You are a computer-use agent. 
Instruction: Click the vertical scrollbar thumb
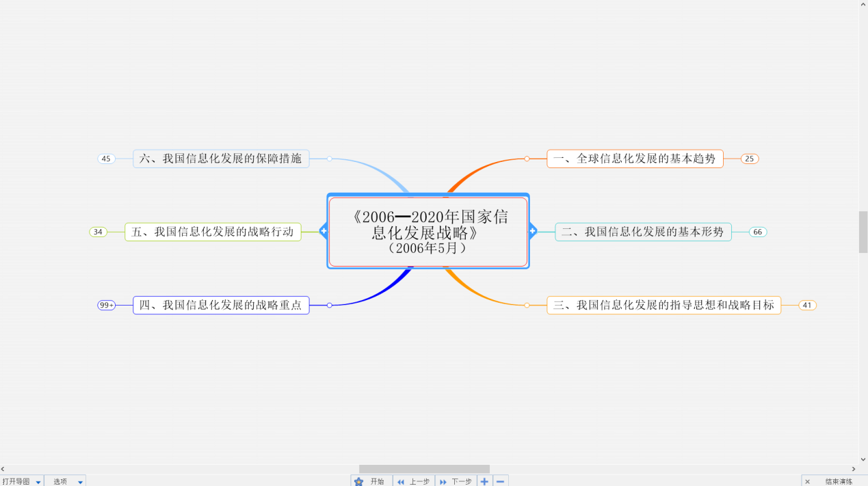(863, 232)
